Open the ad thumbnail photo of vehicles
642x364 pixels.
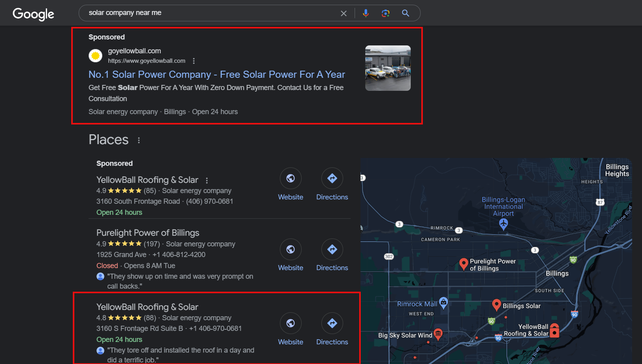point(388,68)
